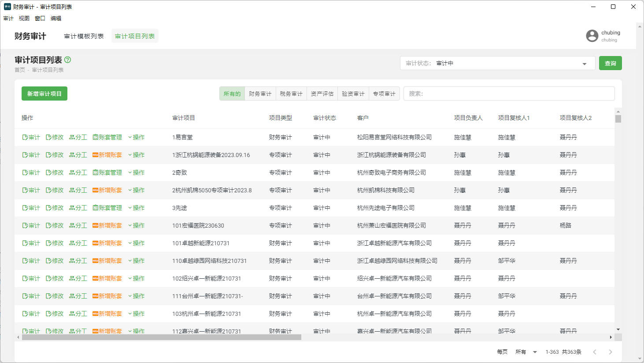Select the 验资审计 filter option
This screenshot has width=644, height=363.
click(353, 94)
